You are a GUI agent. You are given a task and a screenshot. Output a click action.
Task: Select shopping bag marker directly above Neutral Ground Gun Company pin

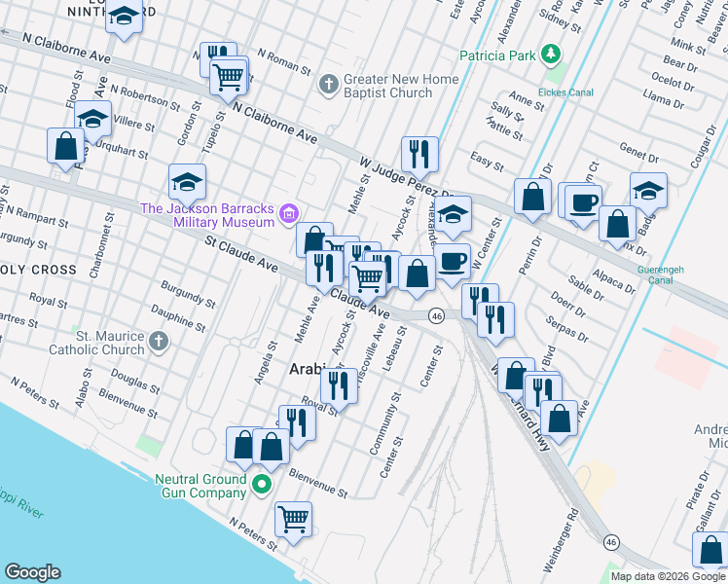coord(272,447)
